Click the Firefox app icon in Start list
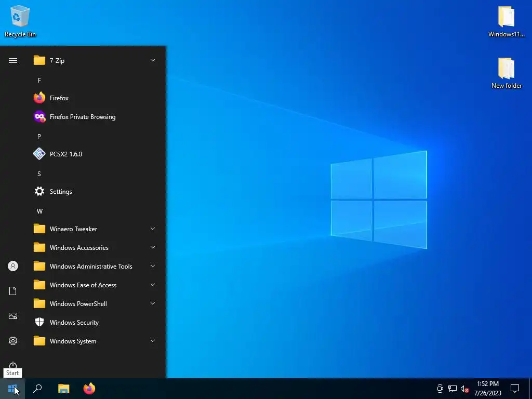The height and width of the screenshot is (399, 532). pyautogui.click(x=39, y=98)
